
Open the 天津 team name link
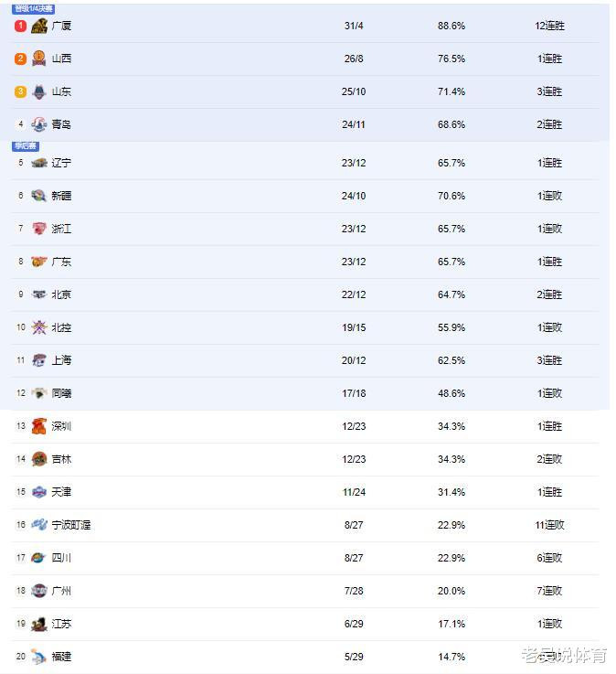click(x=61, y=493)
